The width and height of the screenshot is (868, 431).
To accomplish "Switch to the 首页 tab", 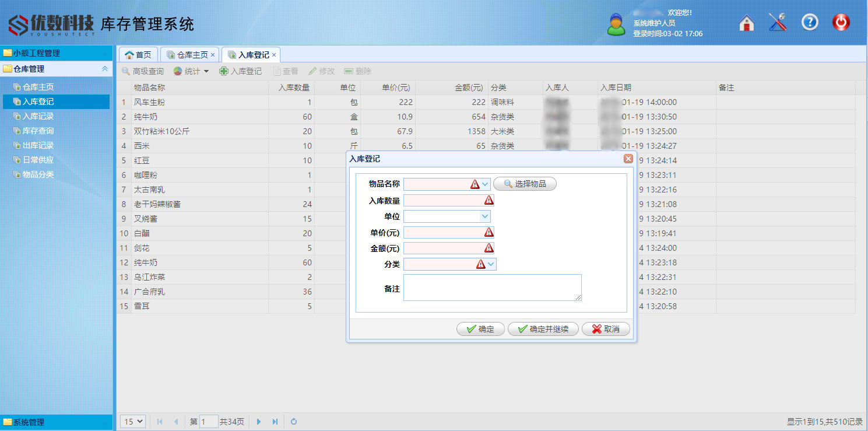I will click(x=138, y=55).
